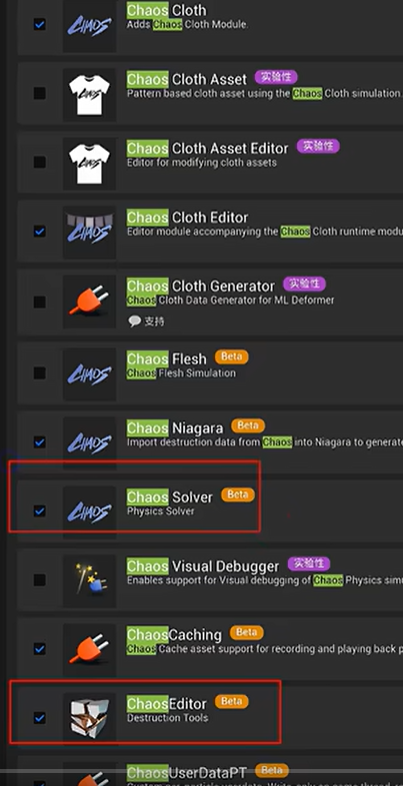Click the Chaos Cloth Asset Editor t-shirt icon
The width and height of the screenshot is (403, 786).
pyautogui.click(x=89, y=162)
